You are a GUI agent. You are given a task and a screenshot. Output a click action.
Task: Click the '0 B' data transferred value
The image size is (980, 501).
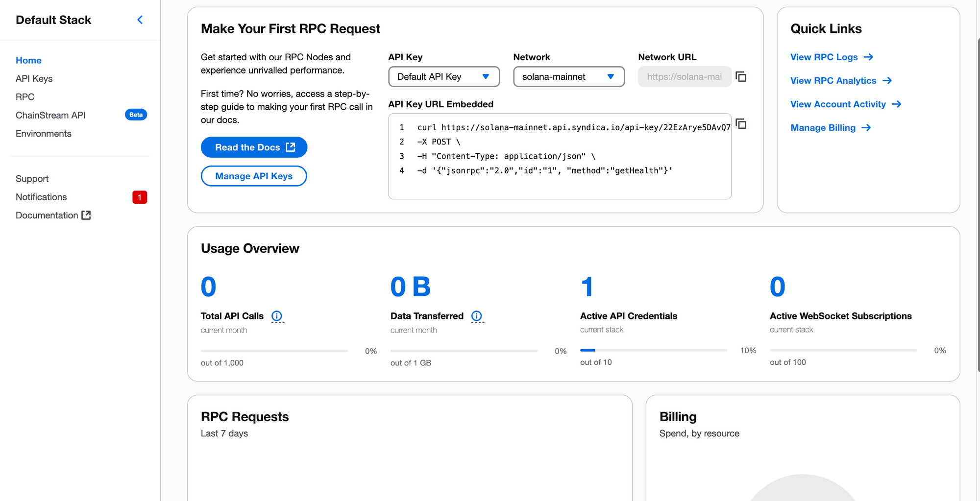[411, 287]
